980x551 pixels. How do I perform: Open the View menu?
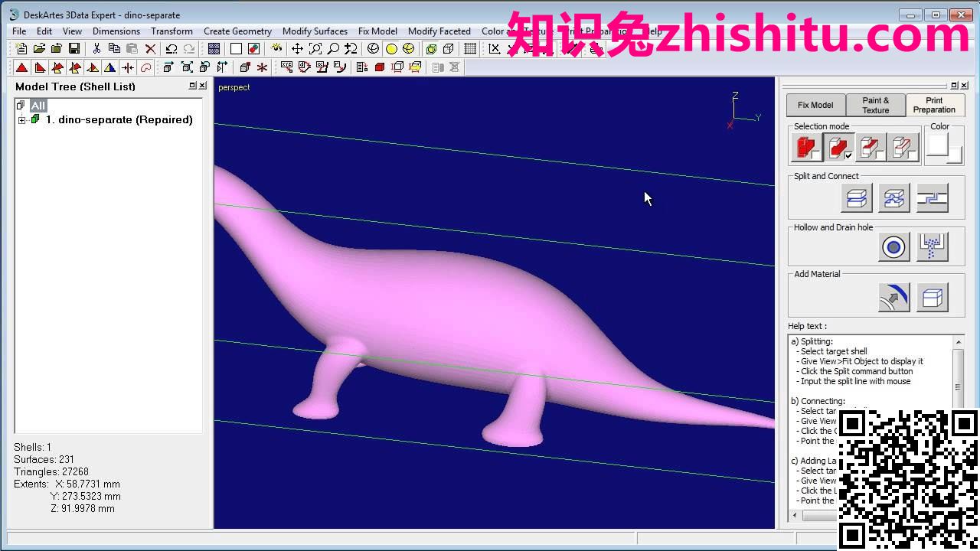pos(72,31)
